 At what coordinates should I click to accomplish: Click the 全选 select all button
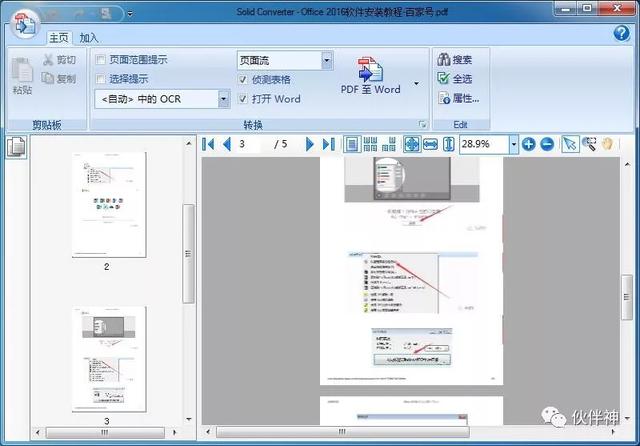pos(455,78)
